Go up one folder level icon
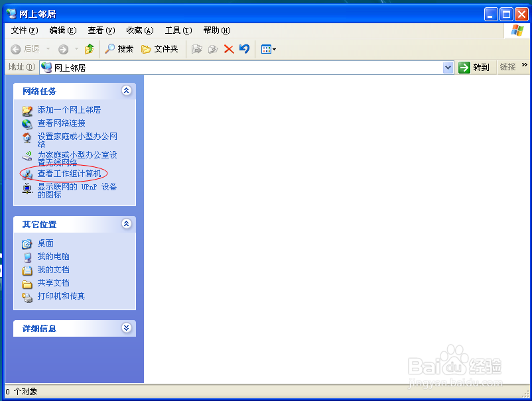The width and height of the screenshot is (532, 401). pos(90,49)
